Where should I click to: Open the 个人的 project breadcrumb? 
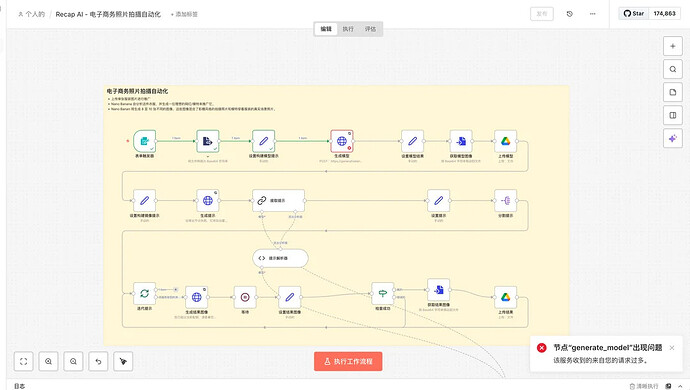(x=32, y=15)
